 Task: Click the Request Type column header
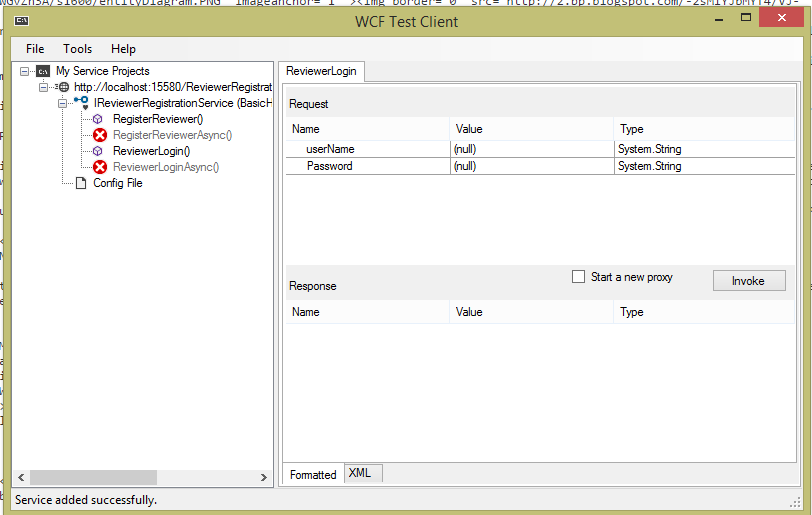[704, 129]
